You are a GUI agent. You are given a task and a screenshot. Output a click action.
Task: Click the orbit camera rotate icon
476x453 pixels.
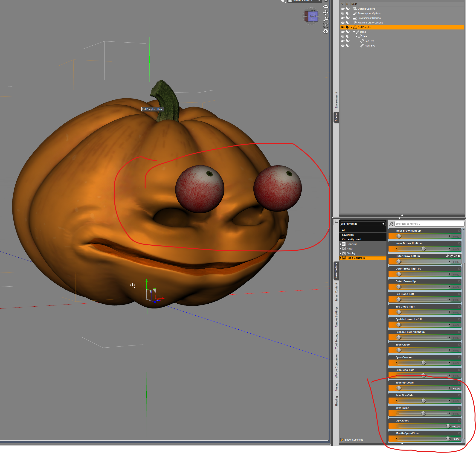coord(325,6)
